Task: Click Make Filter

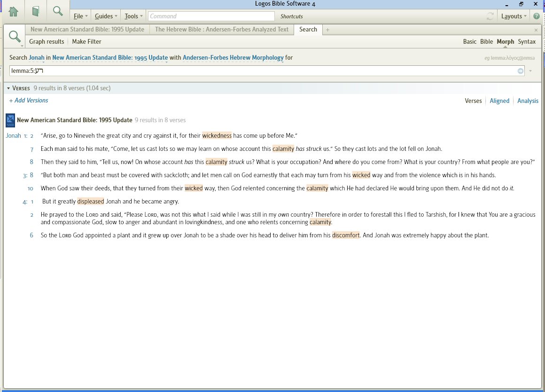Action: pyautogui.click(x=86, y=41)
